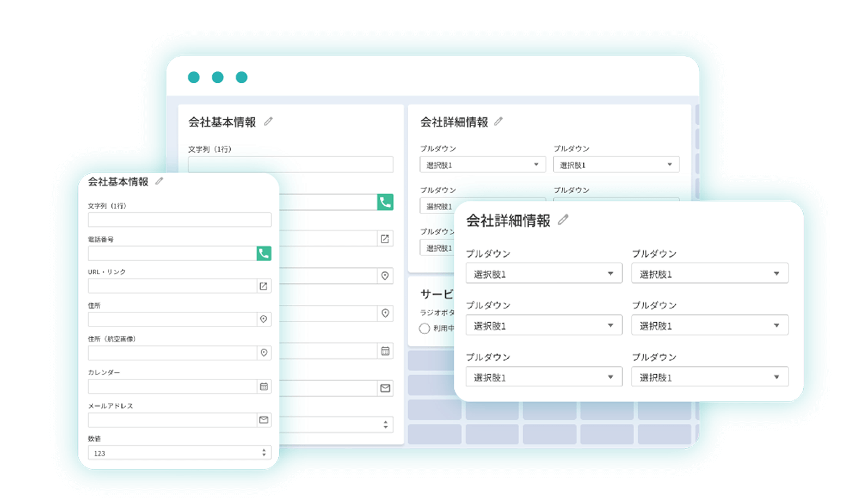
Task: Select the 利用中 radio button
Action: tap(424, 328)
